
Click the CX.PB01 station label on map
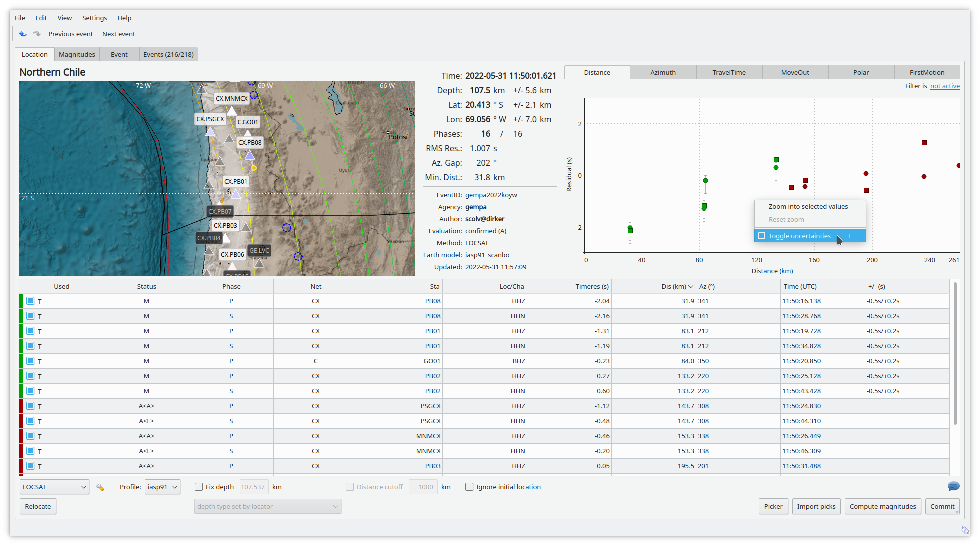236,181
